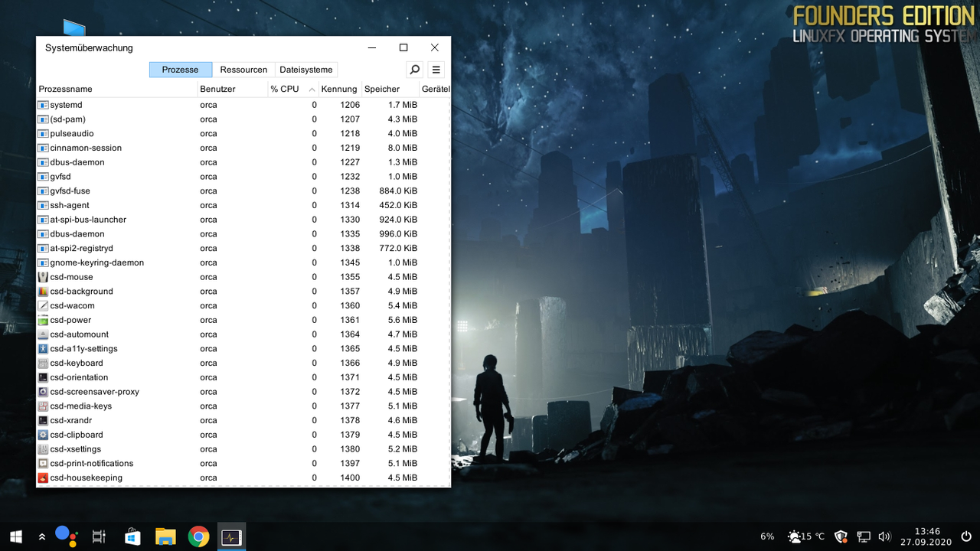Sort by the Kennung column header

tap(340, 89)
